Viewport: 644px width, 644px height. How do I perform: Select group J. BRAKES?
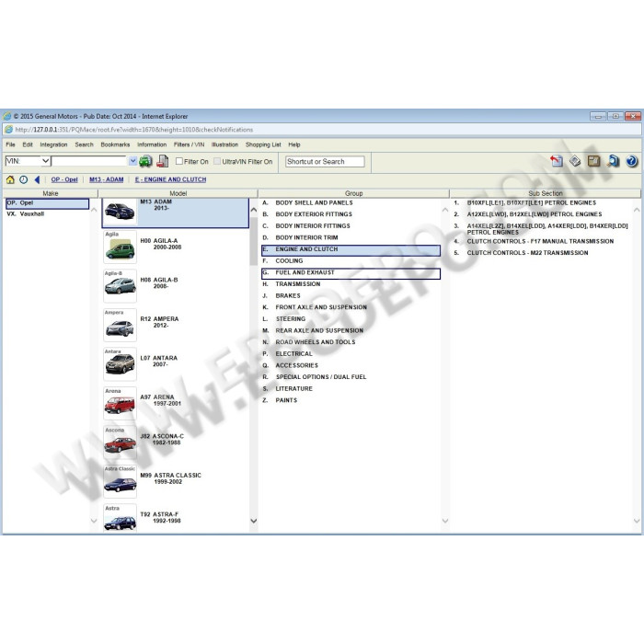[282, 295]
